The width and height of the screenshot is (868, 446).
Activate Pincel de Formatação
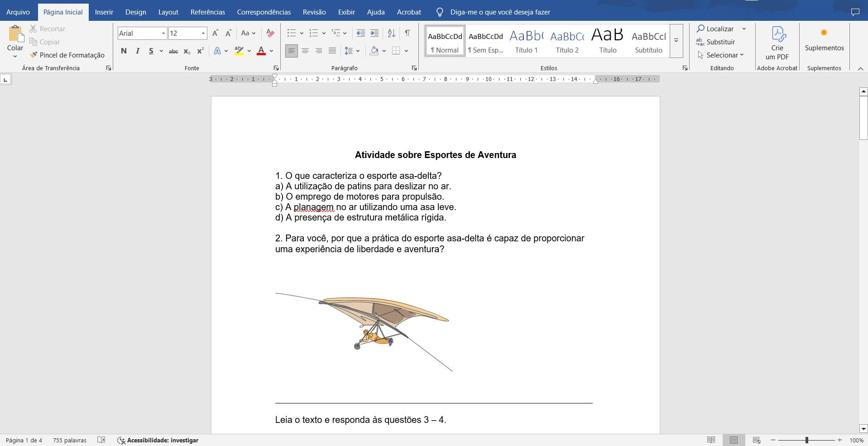67,55
